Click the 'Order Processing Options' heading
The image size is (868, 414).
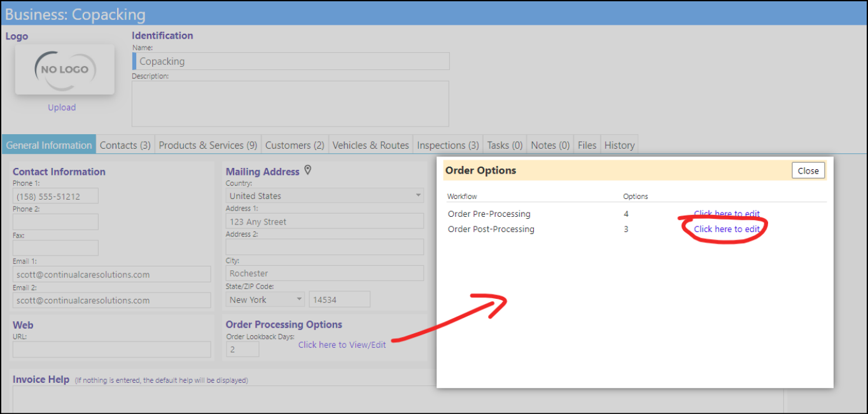point(284,324)
